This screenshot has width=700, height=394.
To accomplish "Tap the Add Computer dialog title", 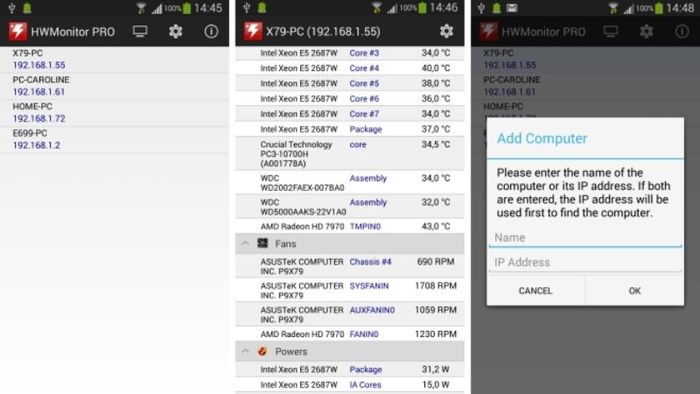I will coord(542,138).
